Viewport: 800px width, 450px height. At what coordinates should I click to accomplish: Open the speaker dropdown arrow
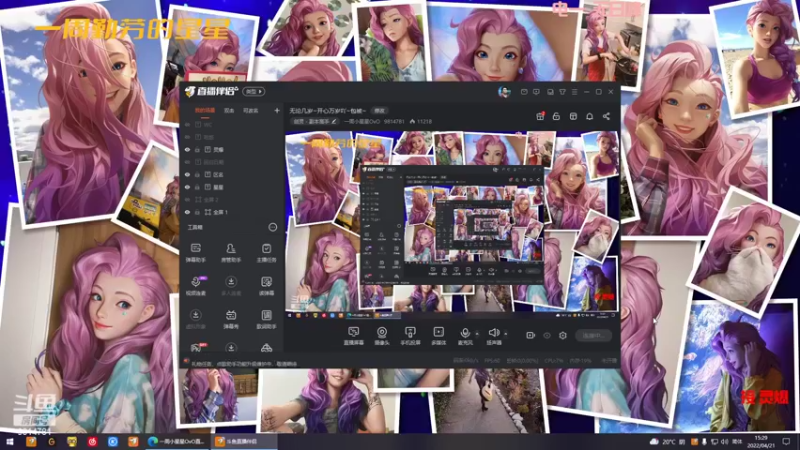[x=506, y=334]
